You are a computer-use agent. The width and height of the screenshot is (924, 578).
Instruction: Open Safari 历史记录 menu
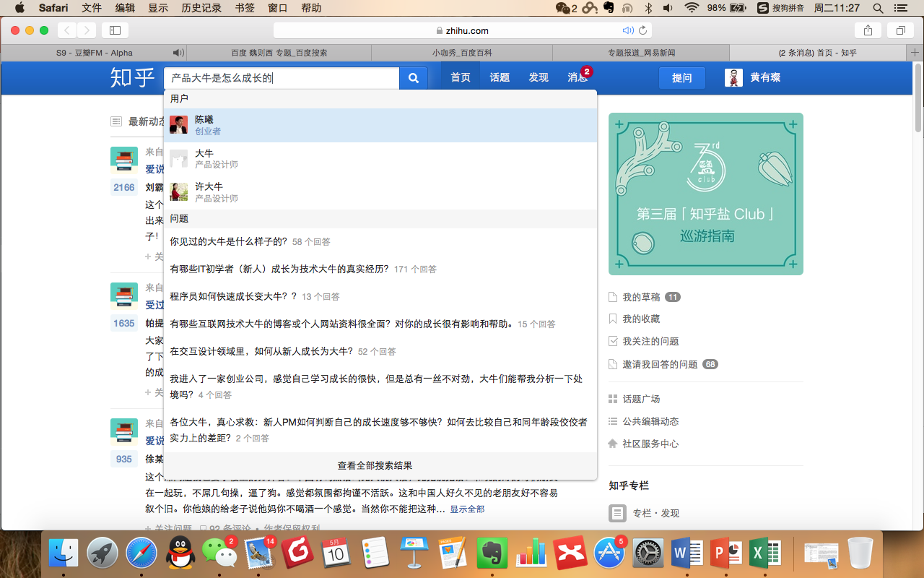point(201,8)
